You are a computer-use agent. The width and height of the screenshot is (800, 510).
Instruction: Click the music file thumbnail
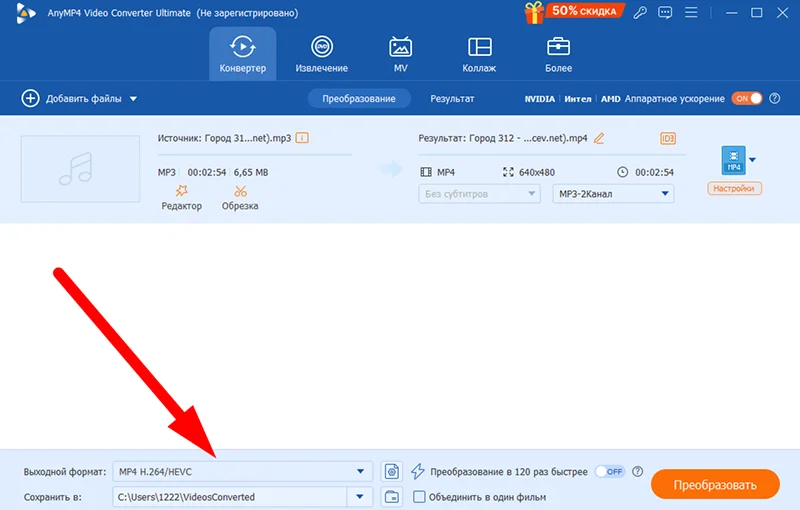80,169
